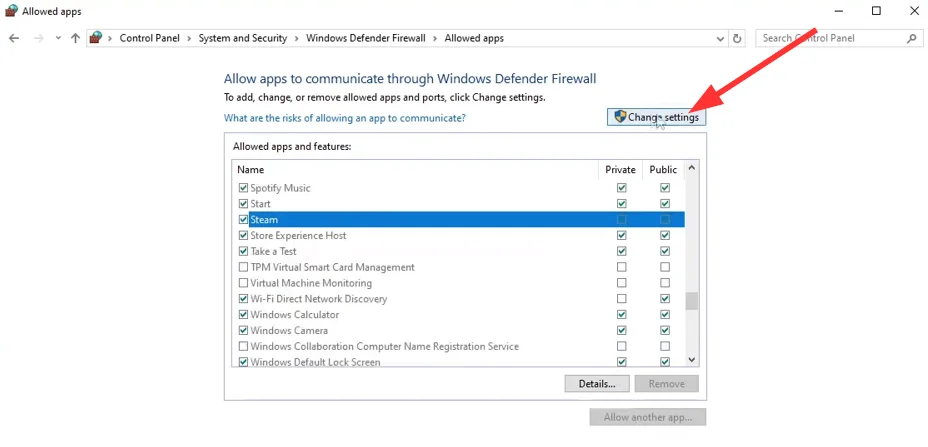
Task: Enable TPM Virtual Smart Card Management checkbox
Action: (x=243, y=267)
